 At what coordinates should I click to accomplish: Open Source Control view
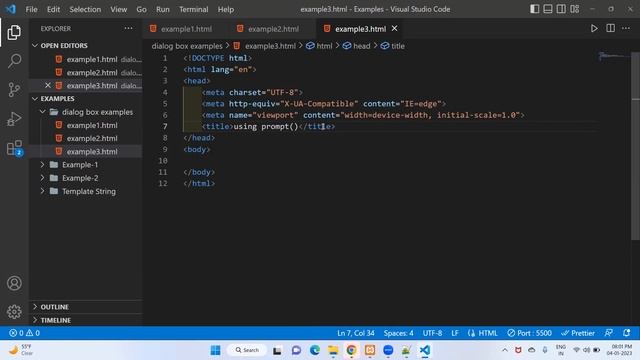[x=14, y=89]
